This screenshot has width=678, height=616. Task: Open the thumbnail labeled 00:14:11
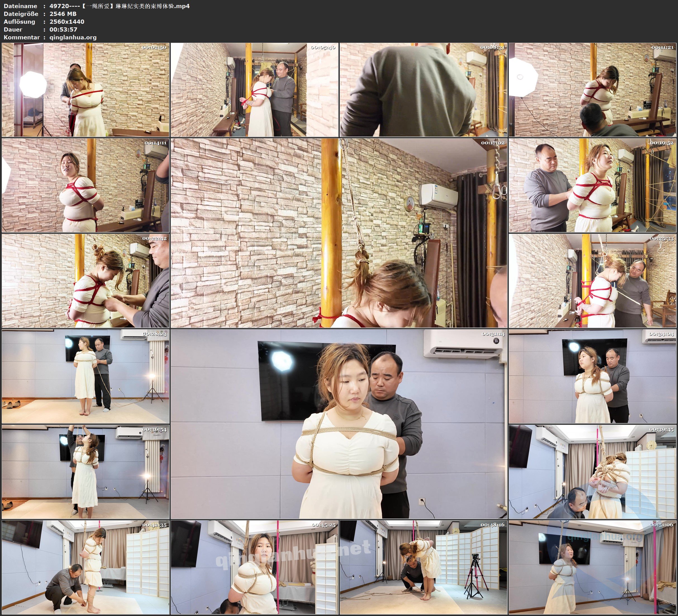[85, 185]
